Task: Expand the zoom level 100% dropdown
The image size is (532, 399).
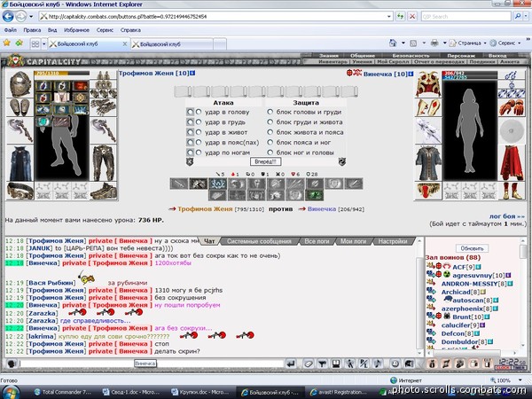Action: 520,380
